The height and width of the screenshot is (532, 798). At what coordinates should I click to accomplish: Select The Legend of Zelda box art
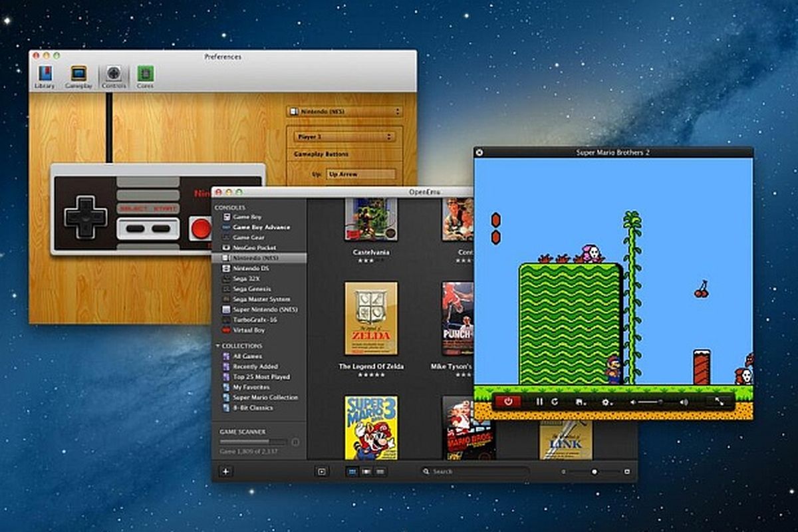[371, 319]
